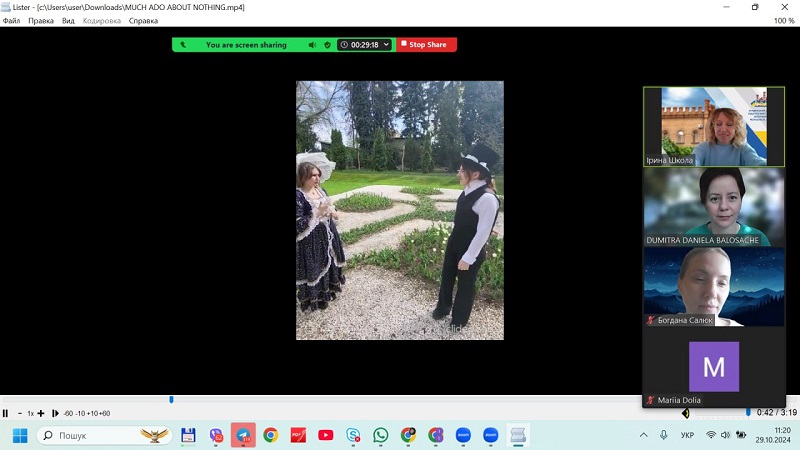Open the Вид menu
Image resolution: width=800 pixels, height=450 pixels.
[x=68, y=21]
